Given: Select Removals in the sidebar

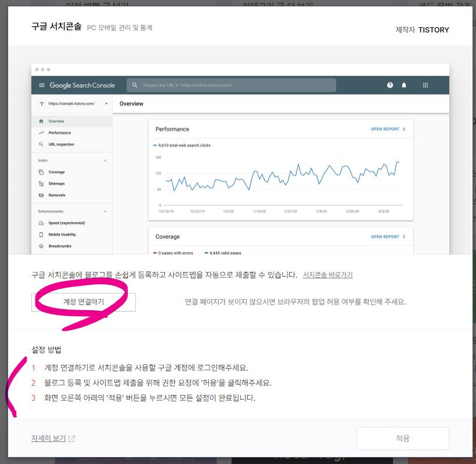Looking at the screenshot, I should (57, 195).
